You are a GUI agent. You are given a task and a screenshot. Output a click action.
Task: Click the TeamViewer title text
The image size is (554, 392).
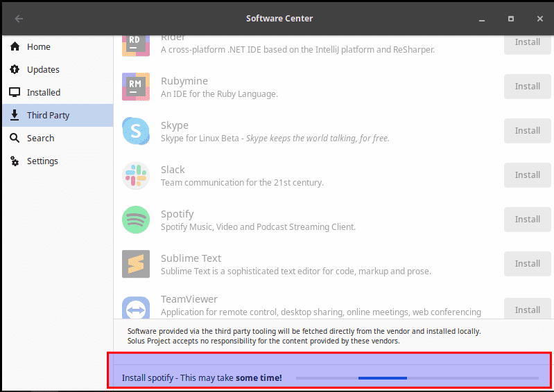189,299
